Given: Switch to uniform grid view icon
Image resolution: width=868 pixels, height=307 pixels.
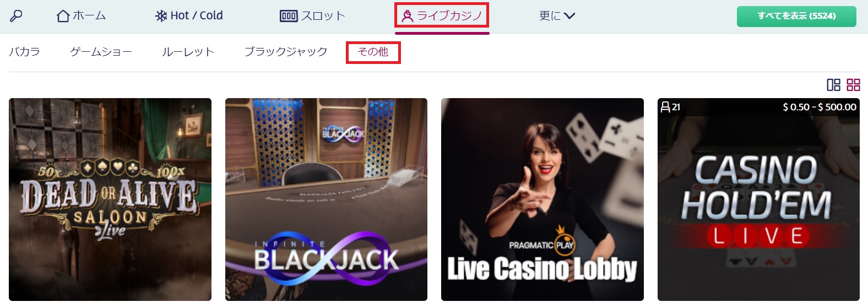Looking at the screenshot, I should (853, 85).
